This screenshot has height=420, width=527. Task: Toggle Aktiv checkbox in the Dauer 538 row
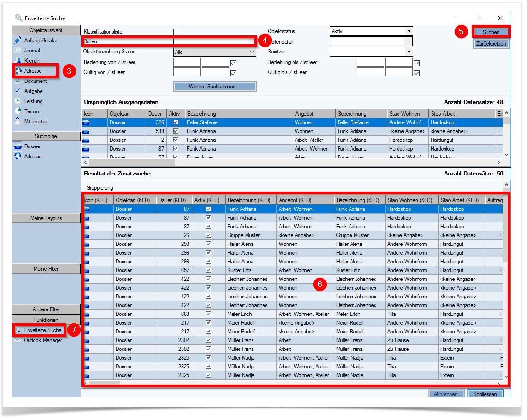click(176, 131)
